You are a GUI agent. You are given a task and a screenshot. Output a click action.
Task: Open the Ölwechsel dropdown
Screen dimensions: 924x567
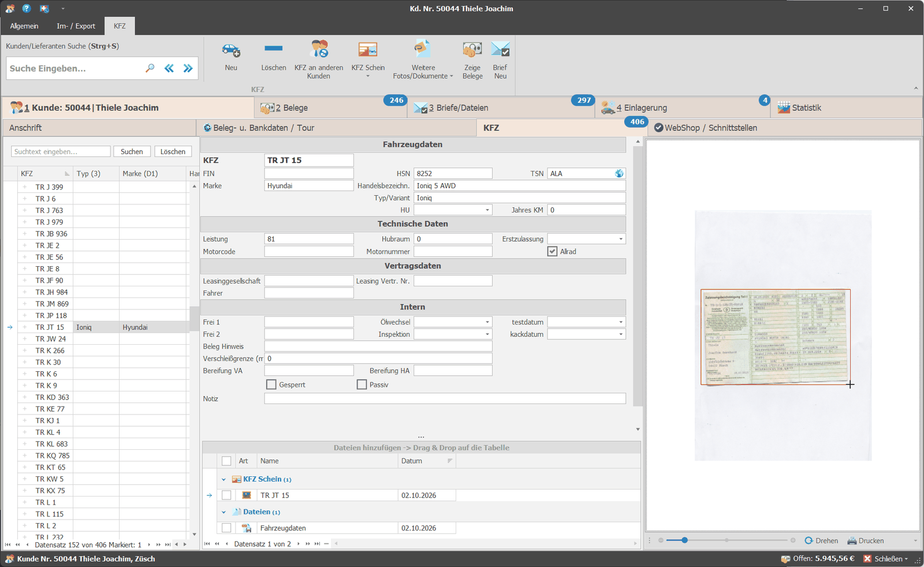click(487, 322)
